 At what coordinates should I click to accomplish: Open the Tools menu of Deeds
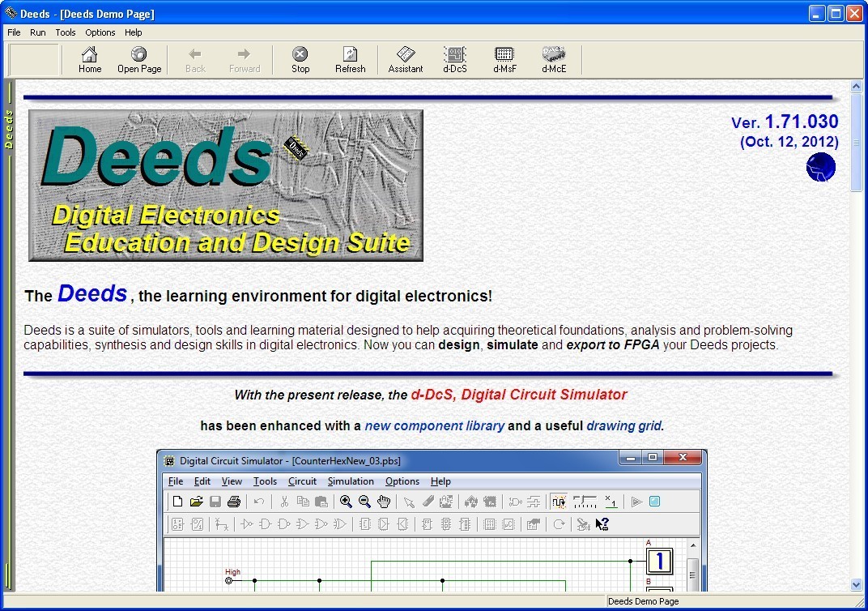[66, 32]
